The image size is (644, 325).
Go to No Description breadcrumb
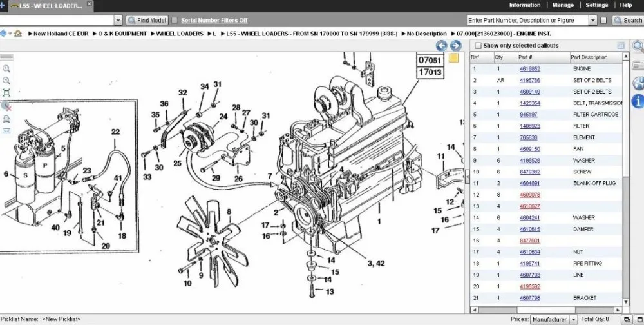[x=426, y=34]
